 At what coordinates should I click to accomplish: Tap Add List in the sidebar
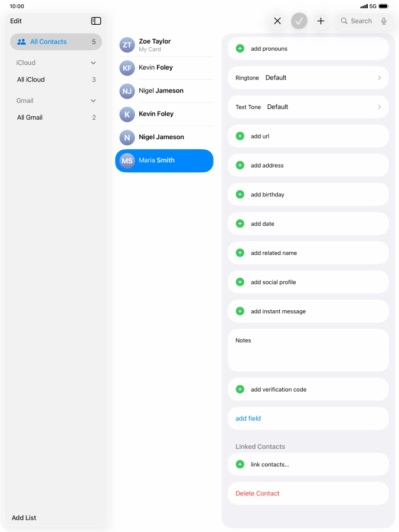24,517
